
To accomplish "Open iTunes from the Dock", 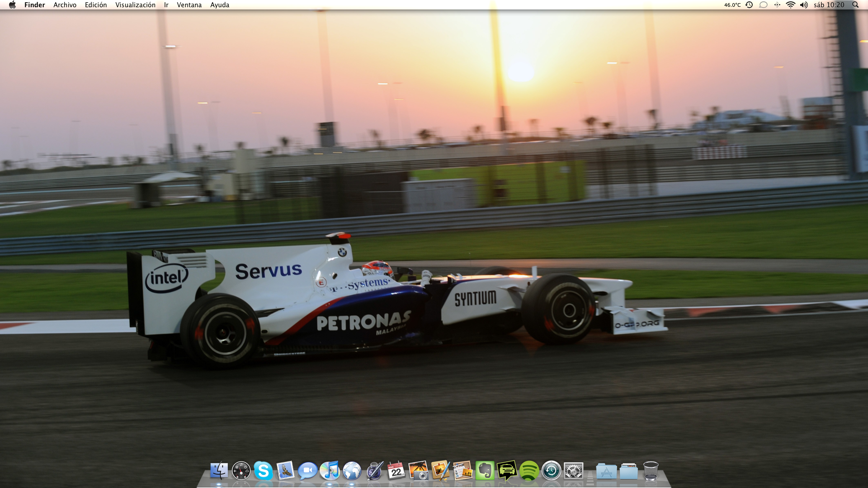I will pyautogui.click(x=330, y=471).
